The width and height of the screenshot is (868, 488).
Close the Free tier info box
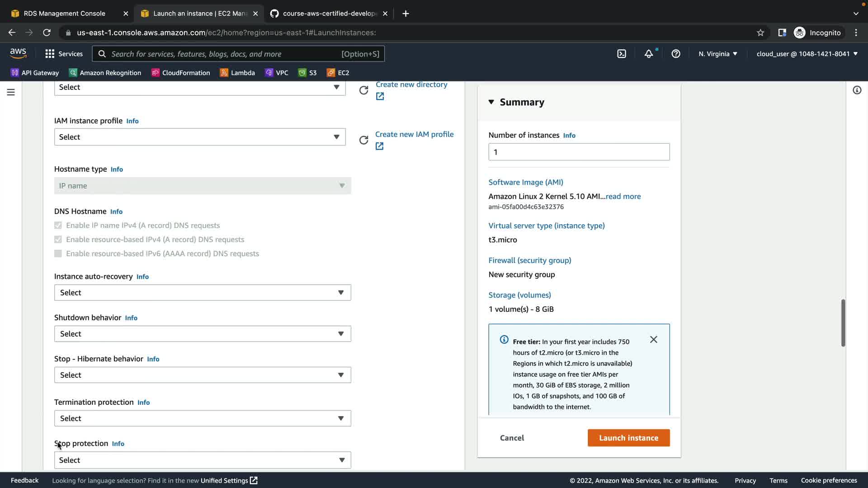653,339
